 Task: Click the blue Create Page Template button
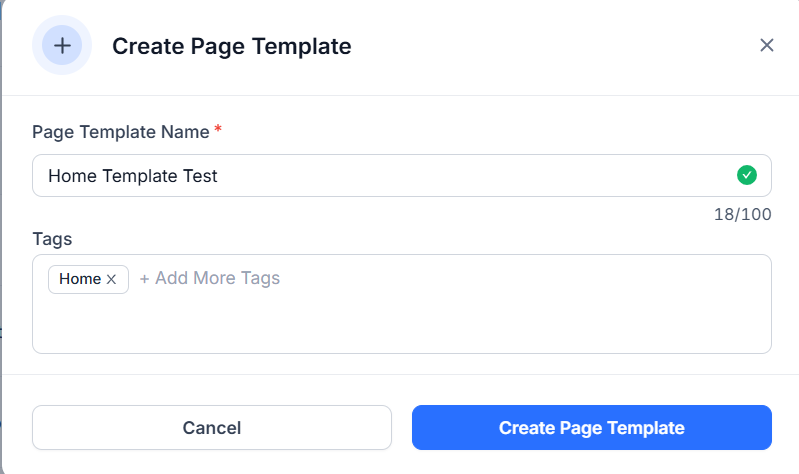click(592, 428)
